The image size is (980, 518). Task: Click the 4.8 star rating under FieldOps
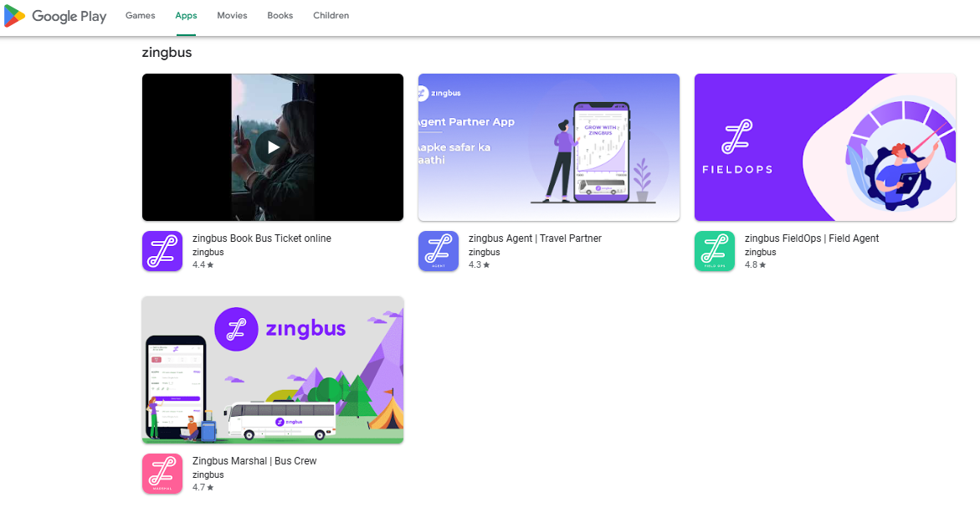pos(755,265)
